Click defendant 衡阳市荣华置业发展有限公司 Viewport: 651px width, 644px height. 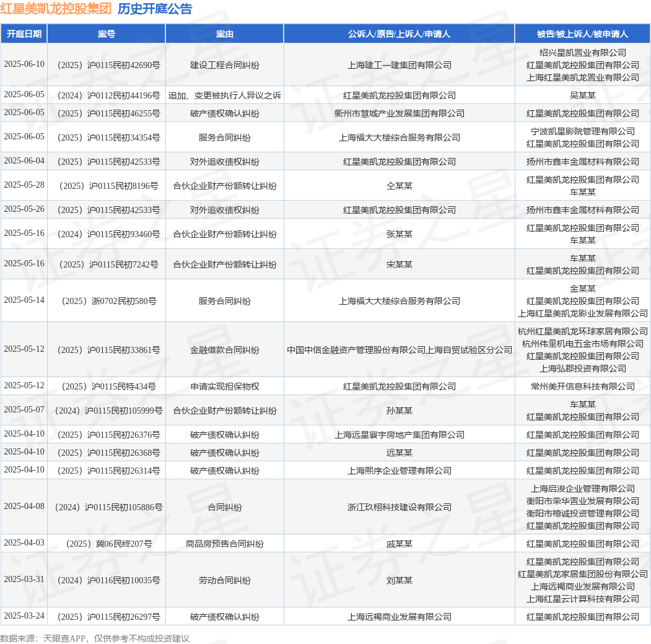point(582,501)
